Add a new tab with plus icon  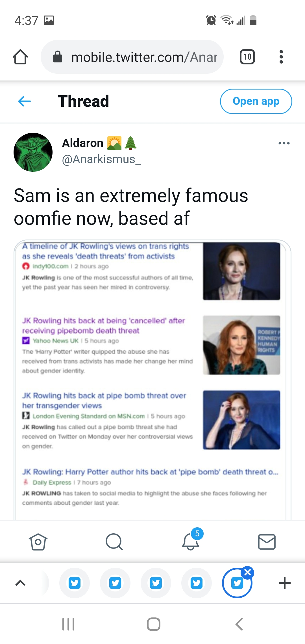(x=284, y=583)
